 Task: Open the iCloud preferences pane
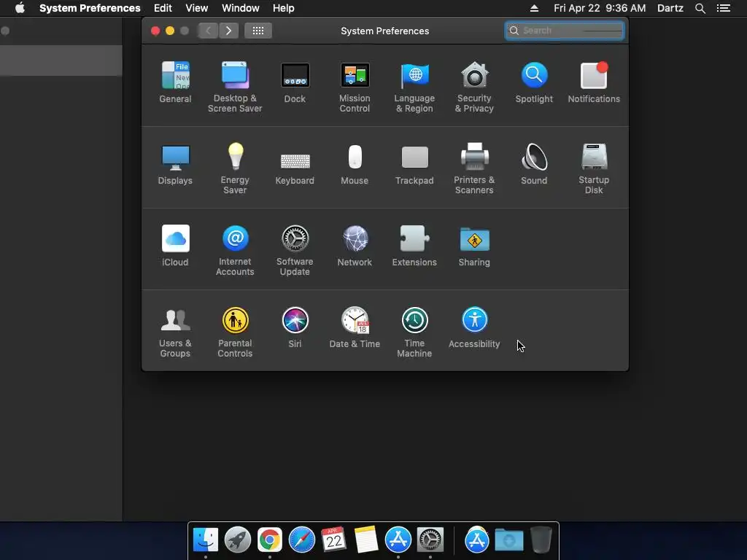coord(175,245)
